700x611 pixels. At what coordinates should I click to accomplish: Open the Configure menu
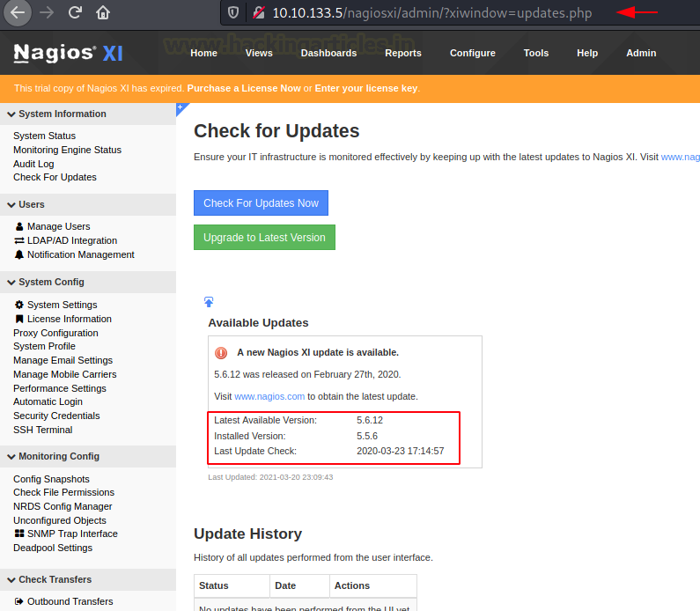pyautogui.click(x=472, y=53)
